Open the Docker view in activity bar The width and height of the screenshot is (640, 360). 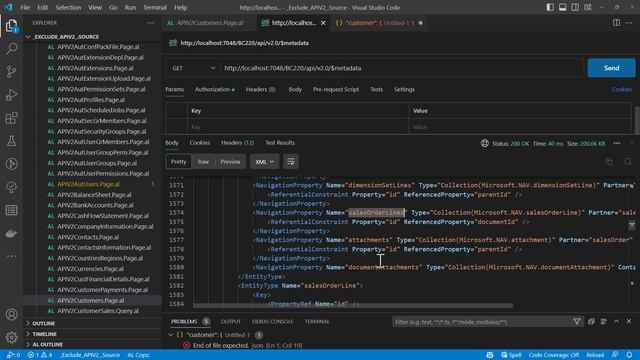(x=11, y=233)
